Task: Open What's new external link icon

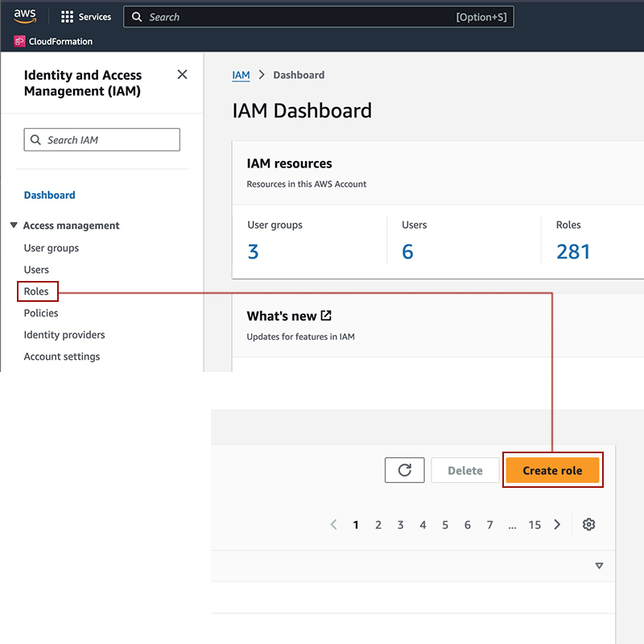Action: click(x=326, y=316)
